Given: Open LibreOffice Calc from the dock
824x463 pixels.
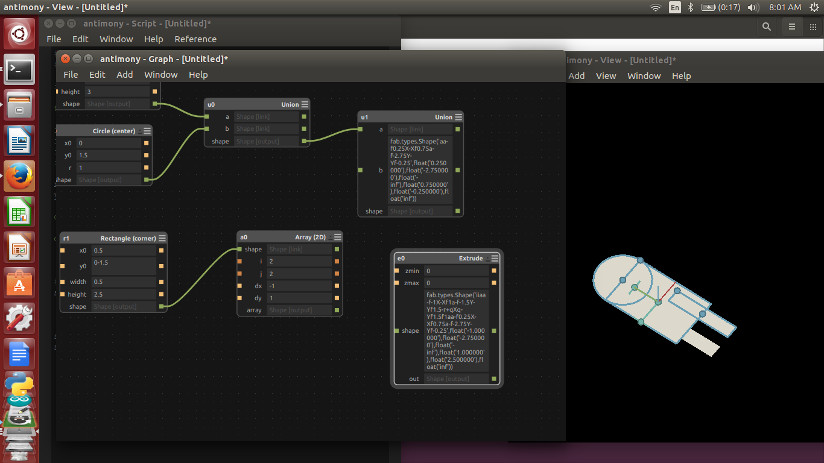Looking at the screenshot, I should [19, 212].
